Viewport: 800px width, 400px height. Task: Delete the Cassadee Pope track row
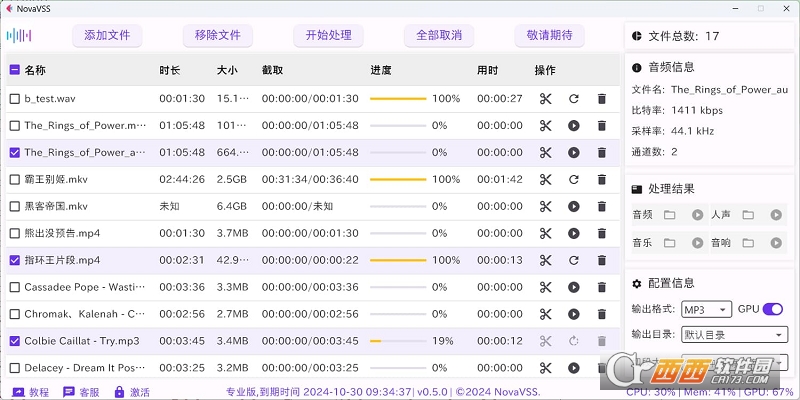[602, 287]
